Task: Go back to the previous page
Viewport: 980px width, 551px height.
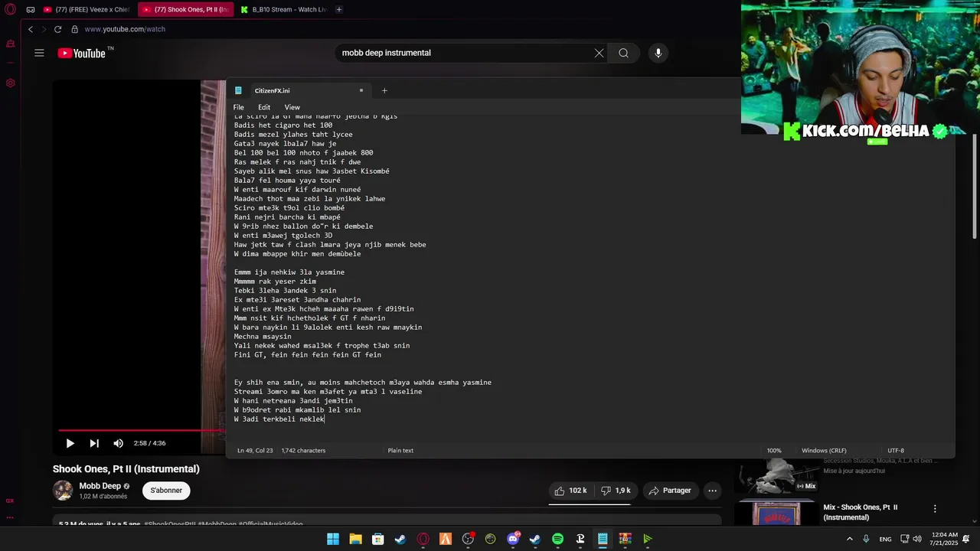Action: tap(31, 29)
